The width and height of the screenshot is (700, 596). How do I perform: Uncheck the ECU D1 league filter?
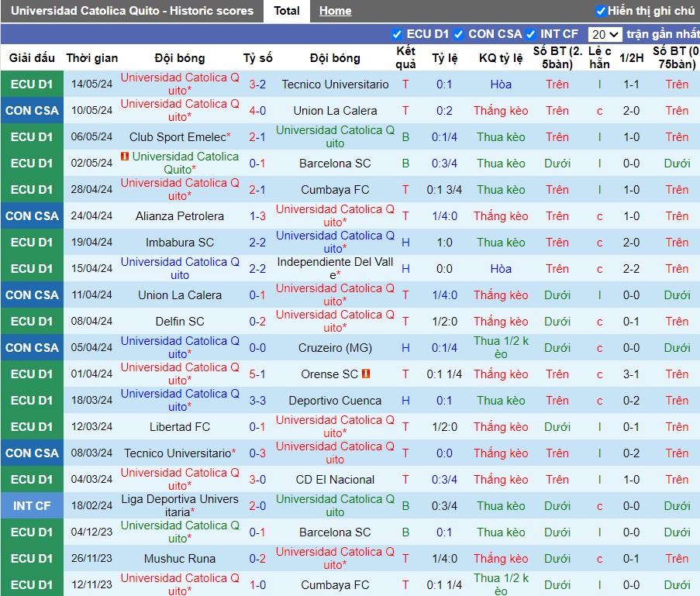396,34
